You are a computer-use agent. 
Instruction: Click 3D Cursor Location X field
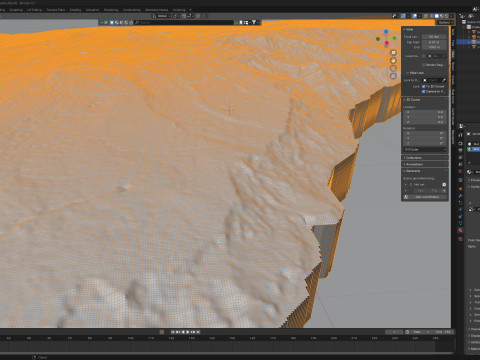tap(424, 112)
